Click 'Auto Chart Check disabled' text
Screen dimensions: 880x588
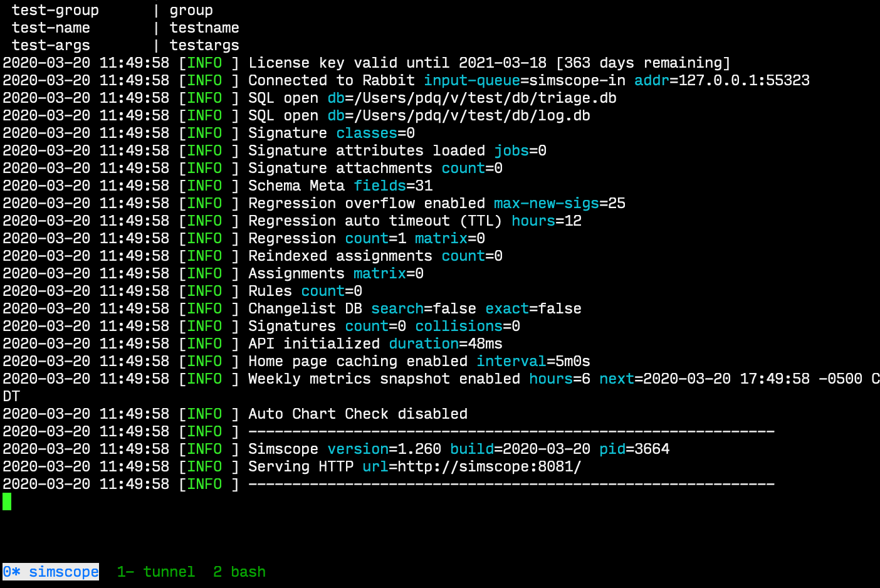pos(358,414)
